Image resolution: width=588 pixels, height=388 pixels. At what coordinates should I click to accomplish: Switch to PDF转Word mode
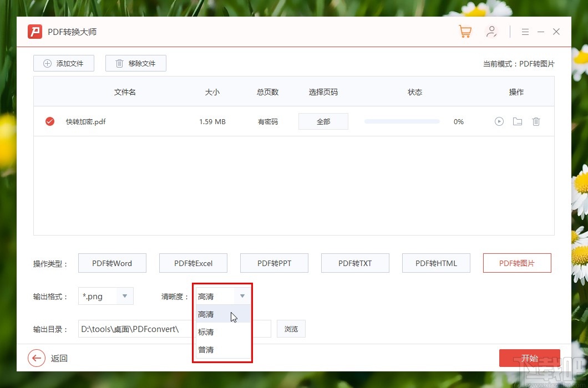coord(112,263)
